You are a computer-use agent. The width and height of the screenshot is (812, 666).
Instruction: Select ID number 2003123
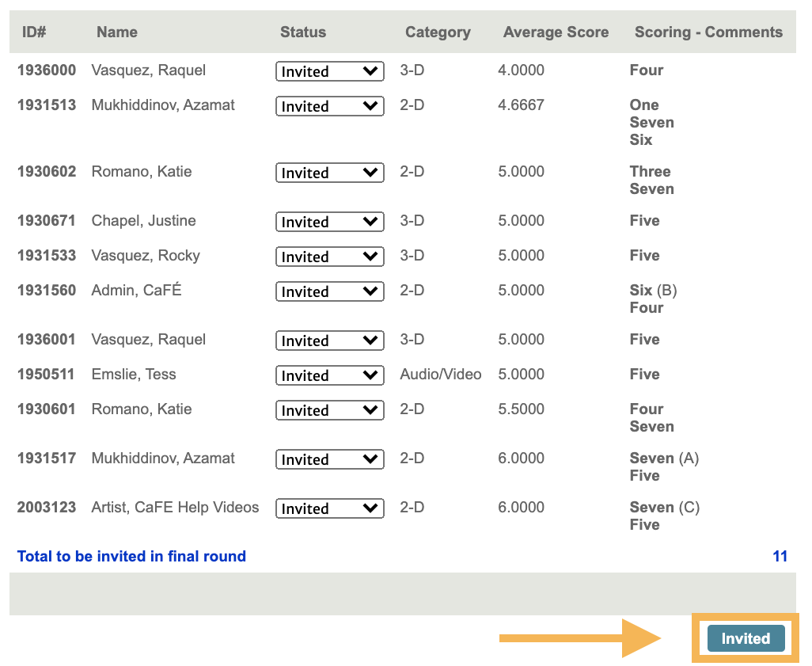47,507
